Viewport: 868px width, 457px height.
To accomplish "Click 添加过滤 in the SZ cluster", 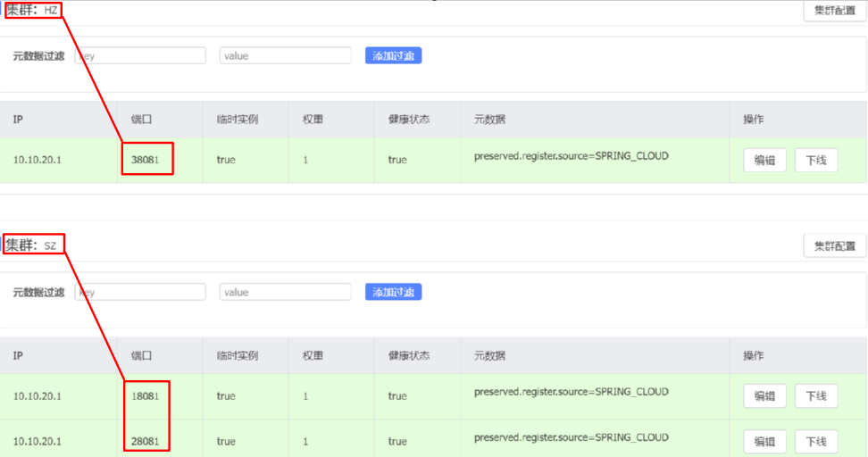I will 393,292.
